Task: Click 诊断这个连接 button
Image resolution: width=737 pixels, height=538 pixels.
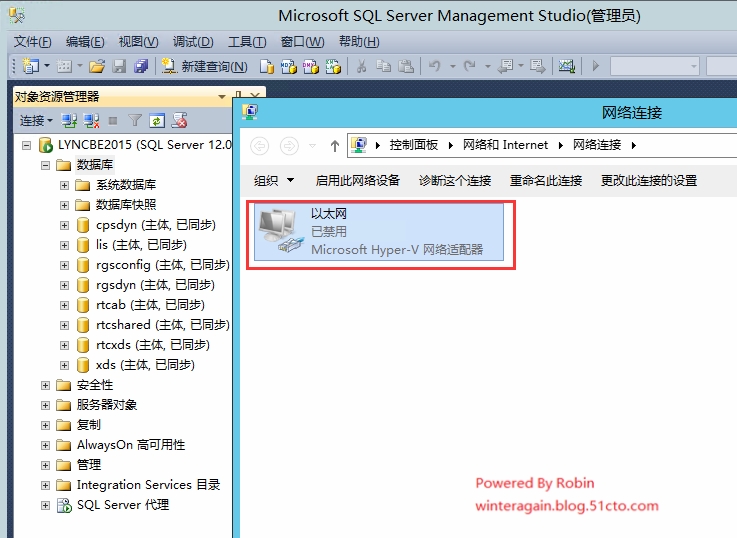Action: tap(455, 180)
